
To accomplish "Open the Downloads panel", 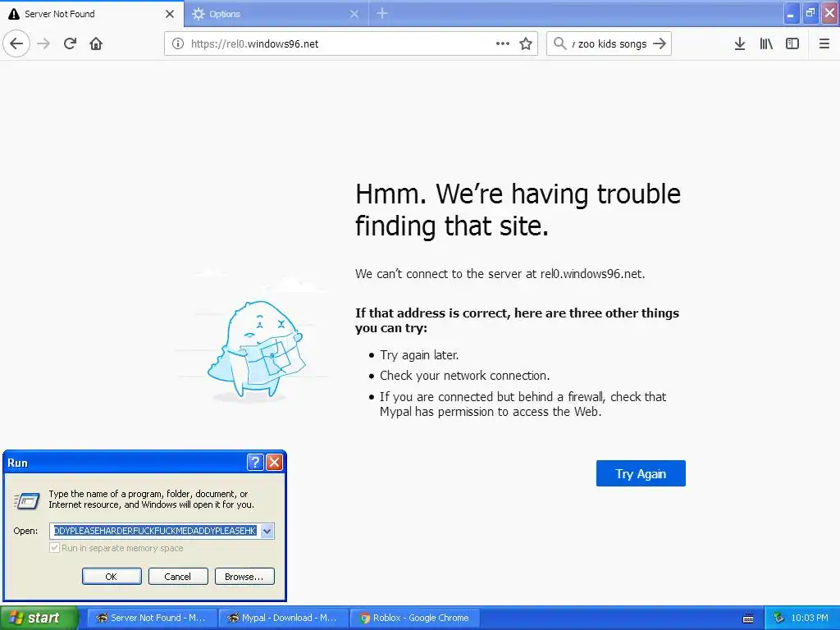I will [740, 43].
